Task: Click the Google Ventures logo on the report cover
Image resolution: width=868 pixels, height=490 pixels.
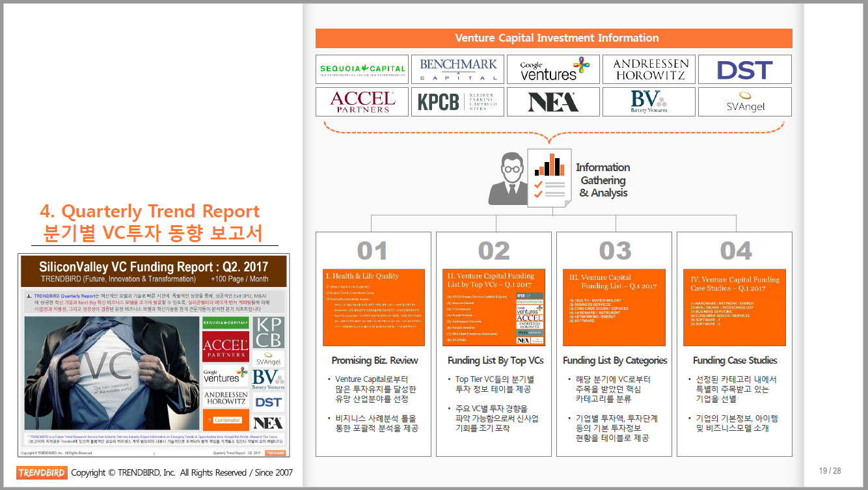Action: point(225,375)
